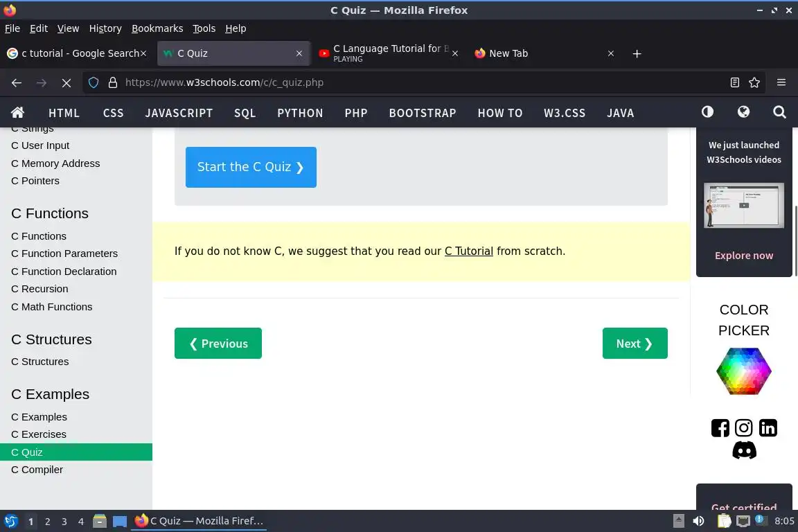
Task: Open the taskbar file manager icon
Action: [100, 522]
